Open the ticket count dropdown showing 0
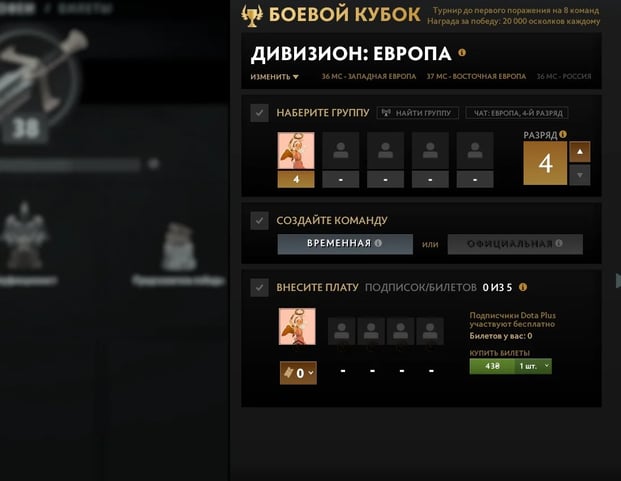Image resolution: width=621 pixels, height=481 pixels. point(298,373)
